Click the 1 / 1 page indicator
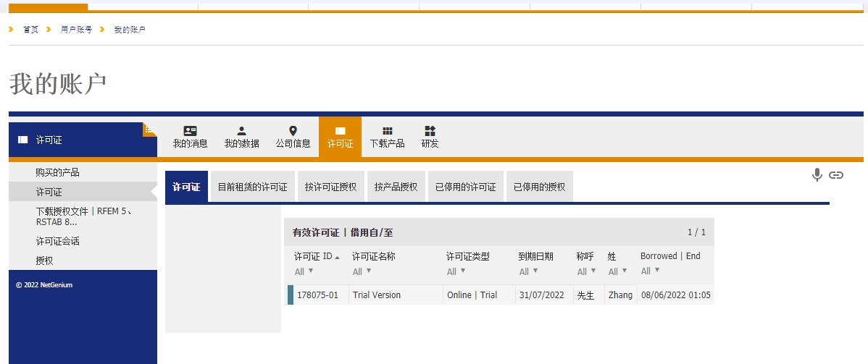Screen dimensions: 868x364 click(x=696, y=232)
